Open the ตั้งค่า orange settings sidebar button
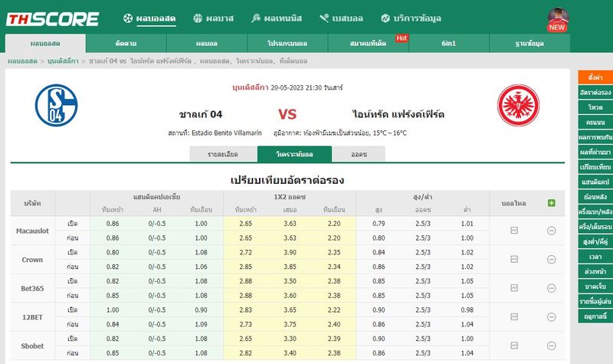Viewport: 613px width, 364px height. point(595,77)
